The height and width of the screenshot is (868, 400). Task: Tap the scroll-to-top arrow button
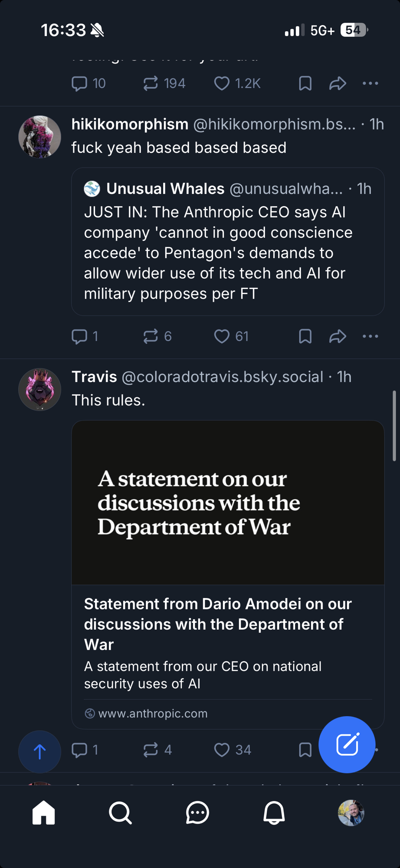(x=39, y=752)
